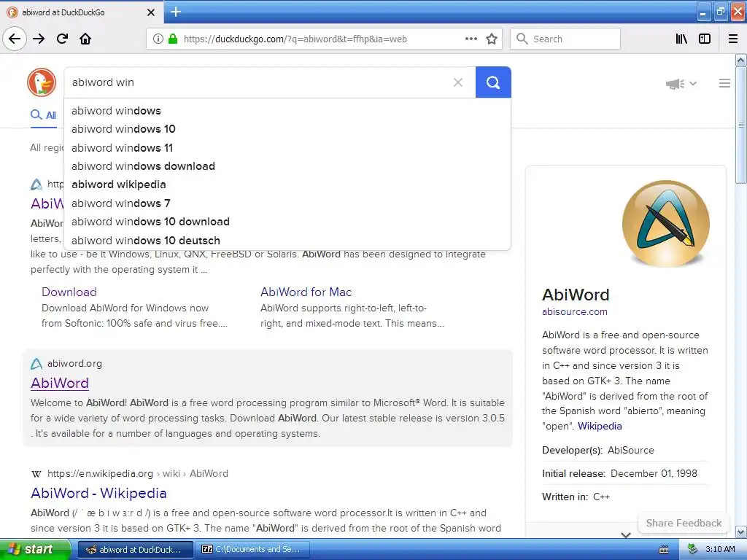
Task: Click the green padlock secure icon
Action: point(173,39)
